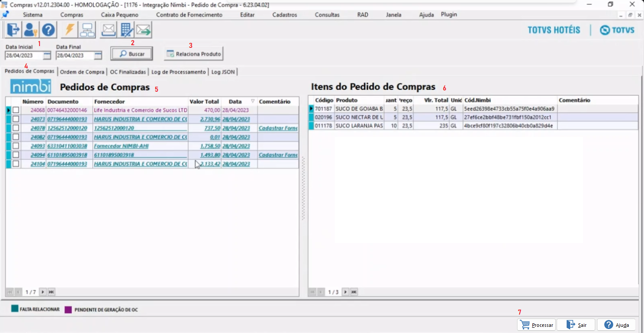The height and width of the screenshot is (333, 644).
Task: Click document number 63310411003038
Action: (x=67, y=146)
